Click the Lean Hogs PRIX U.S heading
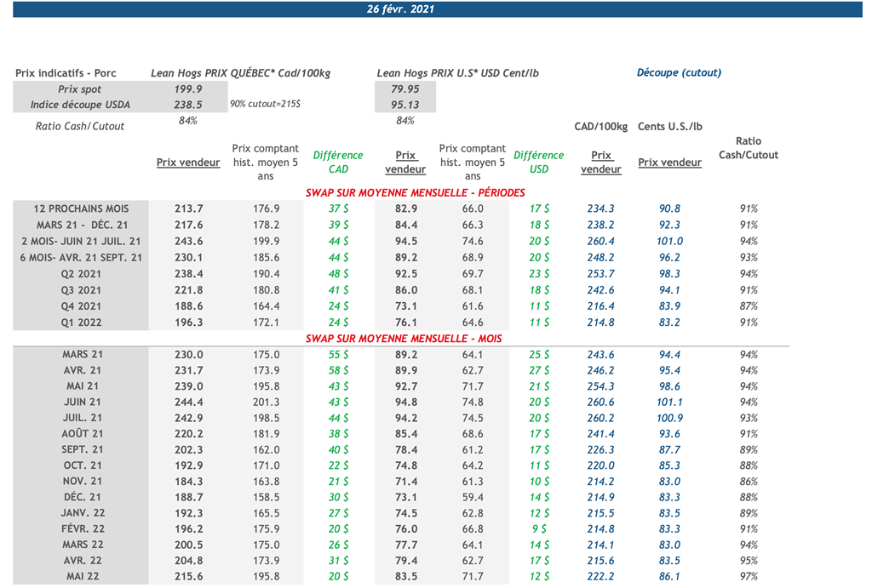Screen dimensions: 872x588 457,73
